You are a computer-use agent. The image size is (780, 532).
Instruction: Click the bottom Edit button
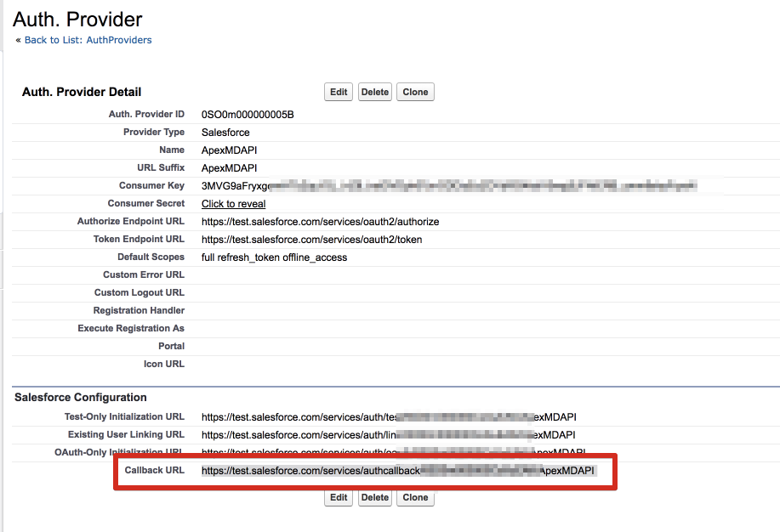[x=339, y=498]
